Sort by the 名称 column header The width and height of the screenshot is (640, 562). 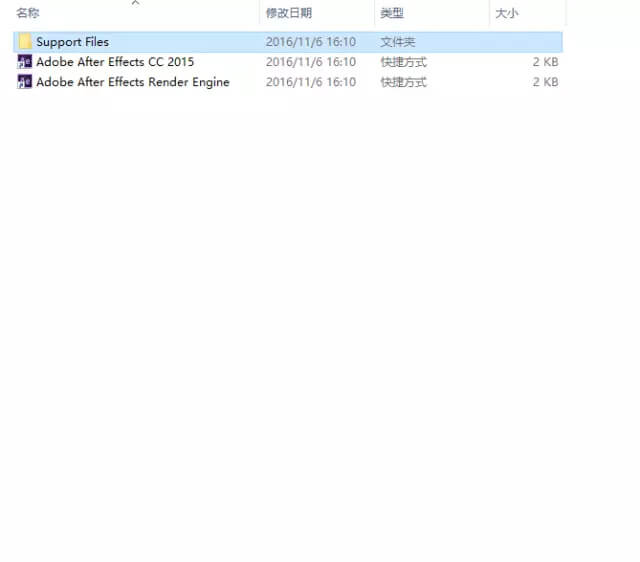(x=28, y=13)
